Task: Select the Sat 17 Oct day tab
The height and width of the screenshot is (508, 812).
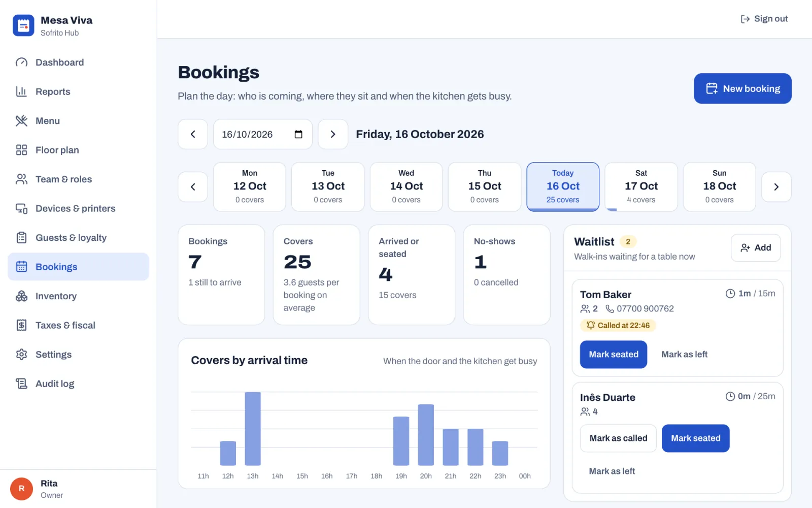Action: 641,186
